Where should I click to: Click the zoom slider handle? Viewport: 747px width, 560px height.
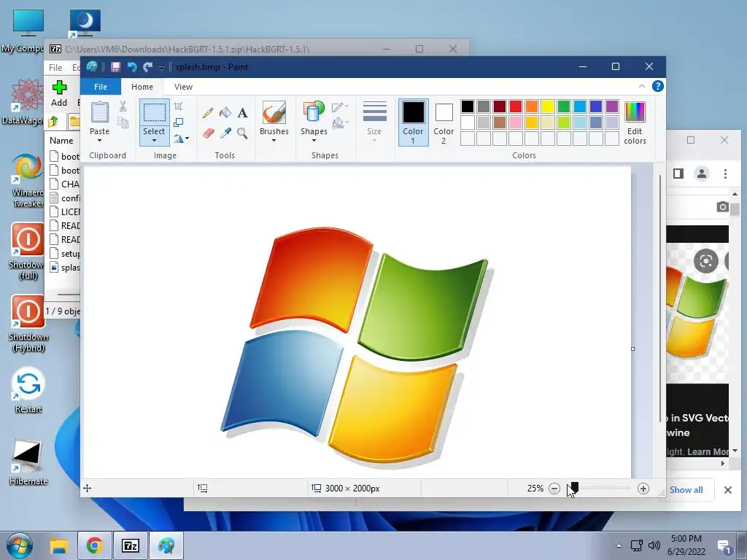click(575, 488)
